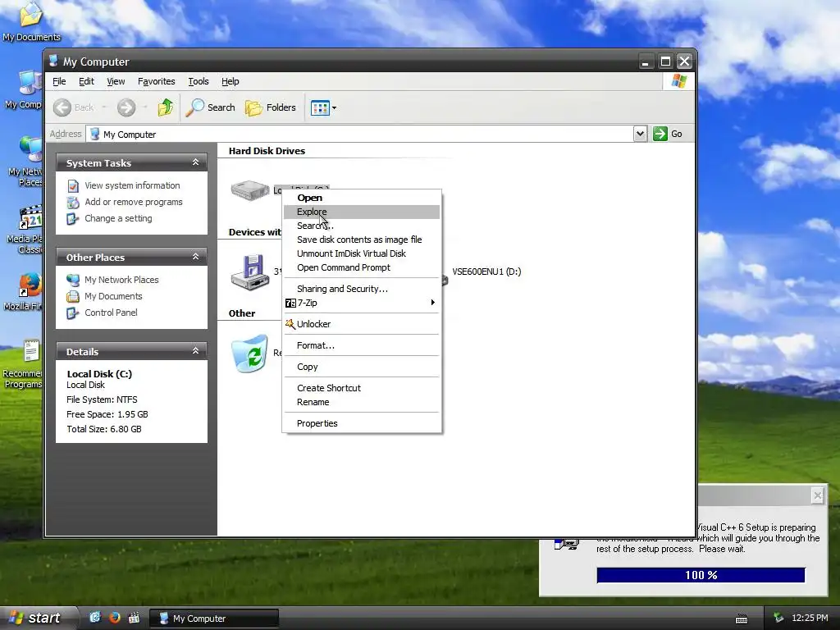The image size is (840, 630).
Task: Collapse the System Tasks panel
Action: coord(195,162)
